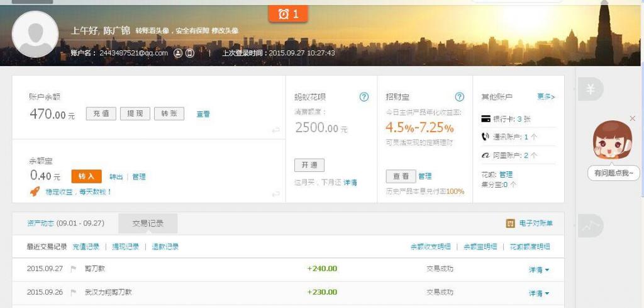Open the 余额收支明细 link
This screenshot has height=308, width=644.
430,247
